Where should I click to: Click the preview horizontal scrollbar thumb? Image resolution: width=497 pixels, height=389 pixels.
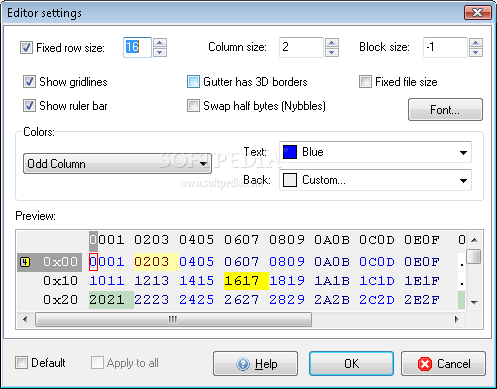(173, 319)
